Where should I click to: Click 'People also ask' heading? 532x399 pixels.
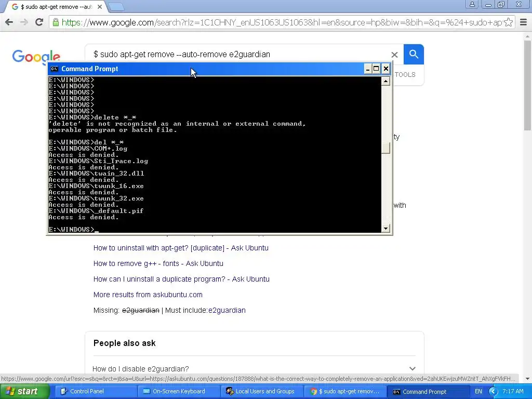(125, 343)
